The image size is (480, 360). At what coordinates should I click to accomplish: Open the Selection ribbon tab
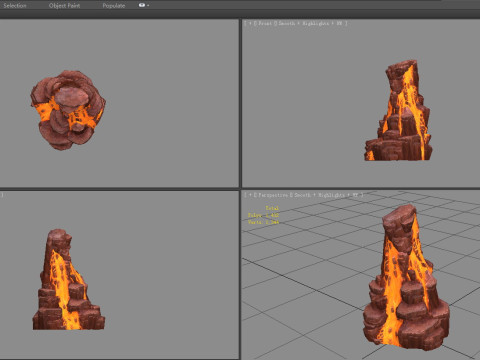(x=15, y=5)
